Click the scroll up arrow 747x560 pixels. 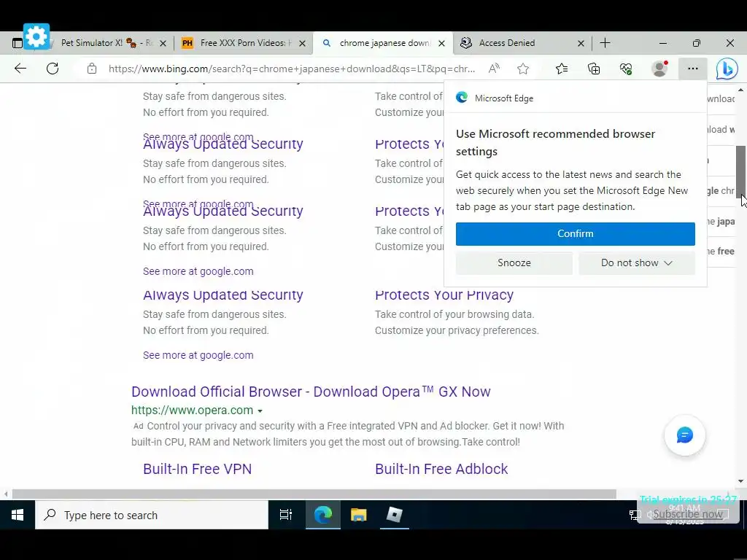tap(741, 90)
